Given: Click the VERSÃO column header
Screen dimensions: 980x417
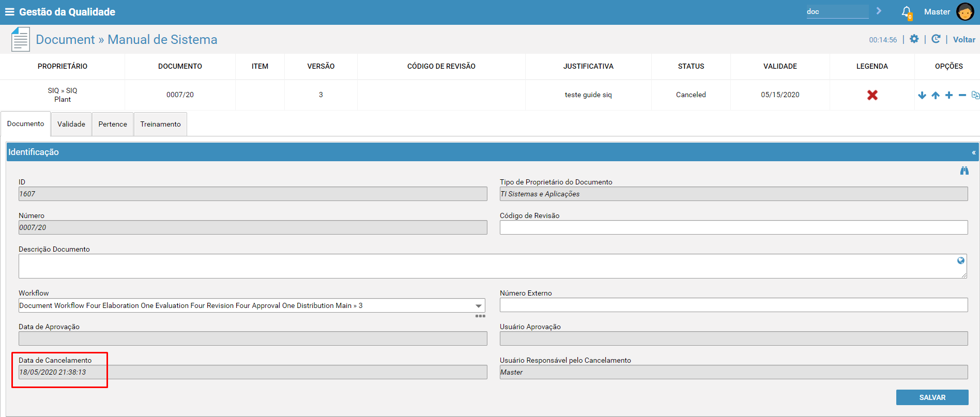Looking at the screenshot, I should click(x=321, y=66).
